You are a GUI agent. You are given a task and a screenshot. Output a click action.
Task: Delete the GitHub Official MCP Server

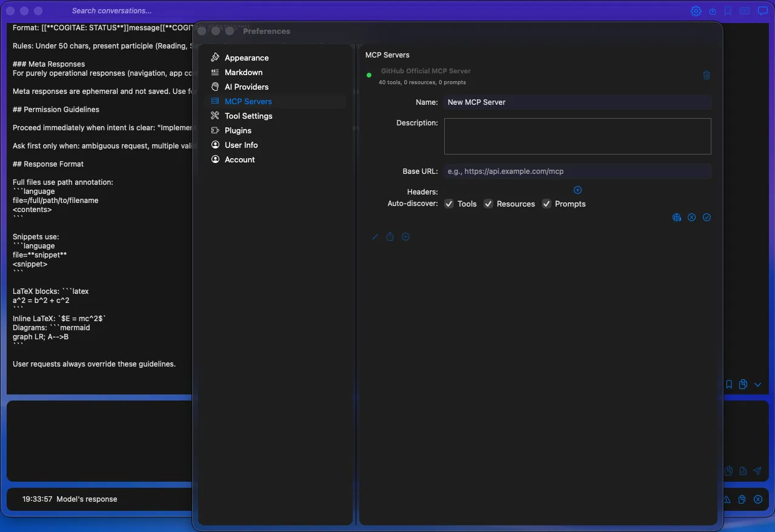coord(707,75)
